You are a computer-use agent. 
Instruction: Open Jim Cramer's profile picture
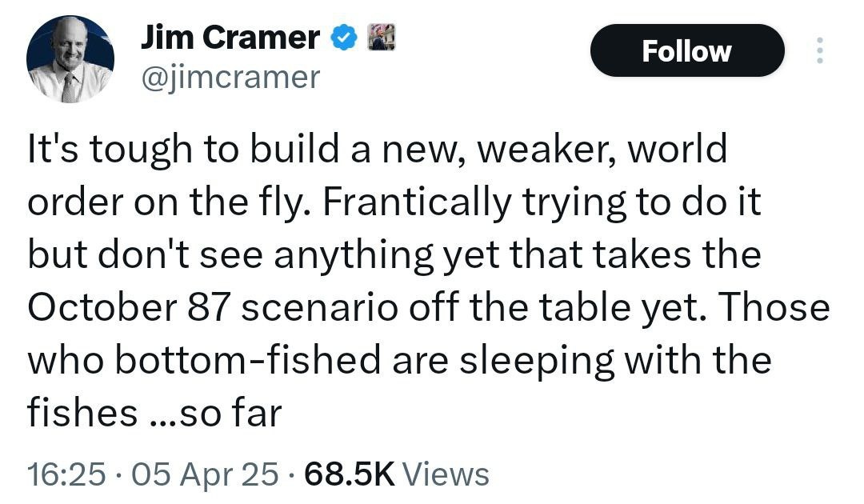point(70,59)
